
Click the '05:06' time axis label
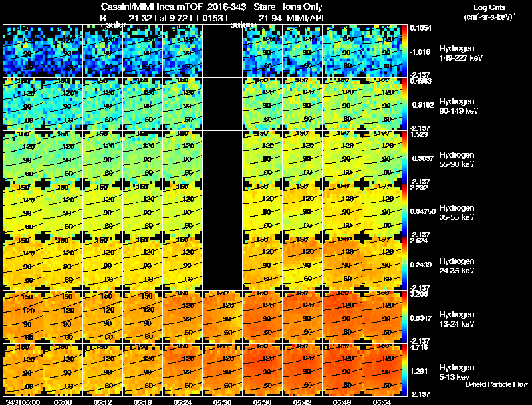(63, 402)
